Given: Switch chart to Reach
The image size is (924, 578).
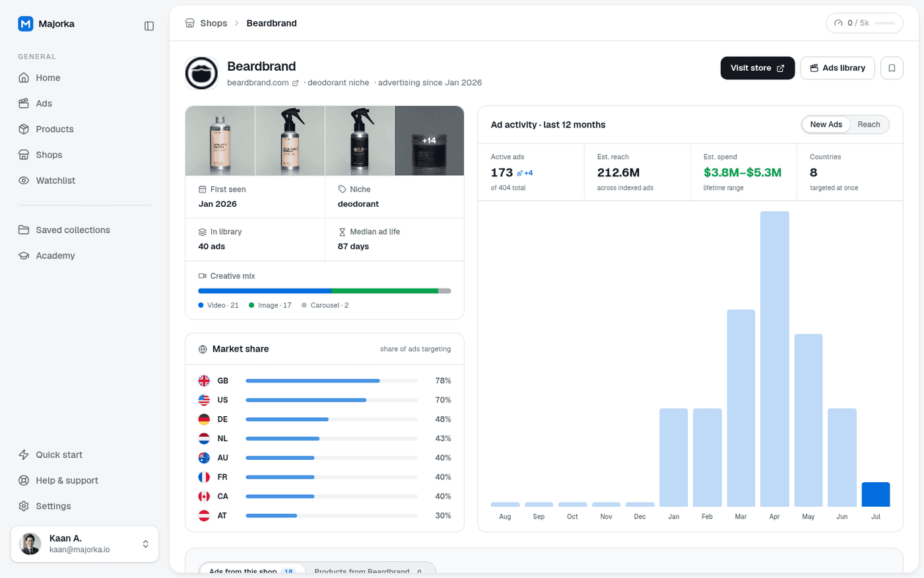Looking at the screenshot, I should (869, 124).
